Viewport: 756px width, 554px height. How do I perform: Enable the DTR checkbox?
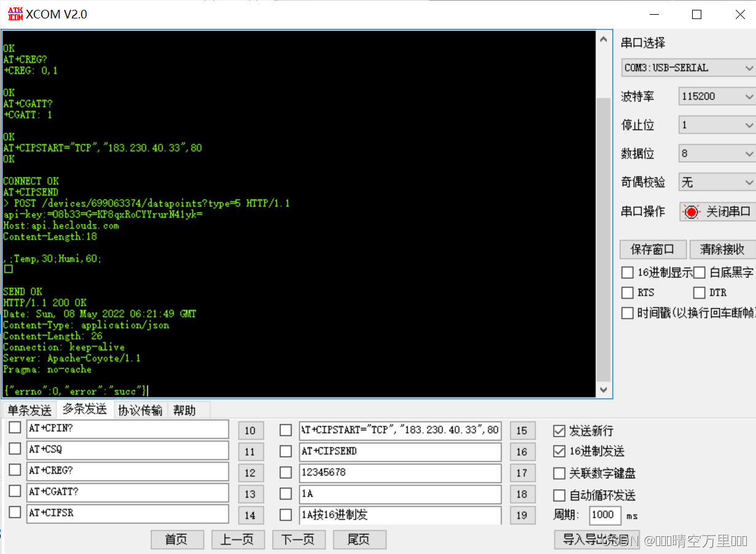(699, 293)
